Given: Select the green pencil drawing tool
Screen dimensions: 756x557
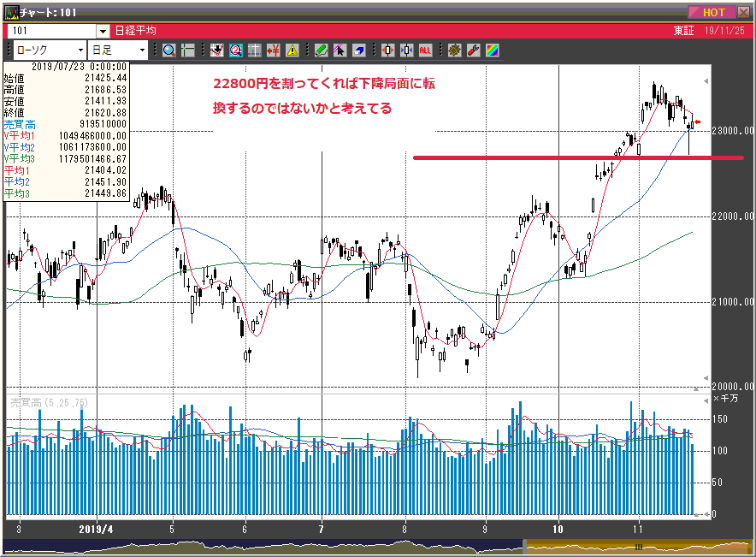Looking at the screenshot, I should click(x=322, y=50).
